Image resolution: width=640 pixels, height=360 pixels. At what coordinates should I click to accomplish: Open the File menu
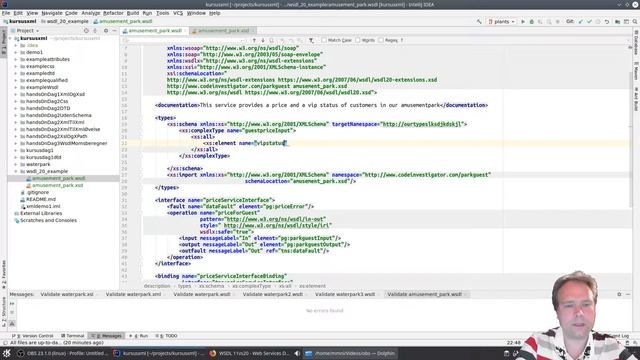click(x=6, y=13)
